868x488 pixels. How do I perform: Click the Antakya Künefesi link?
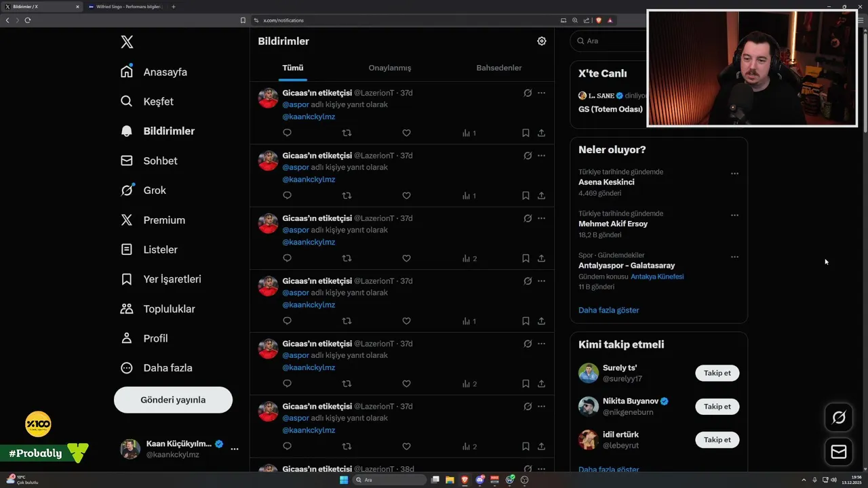[x=657, y=277]
